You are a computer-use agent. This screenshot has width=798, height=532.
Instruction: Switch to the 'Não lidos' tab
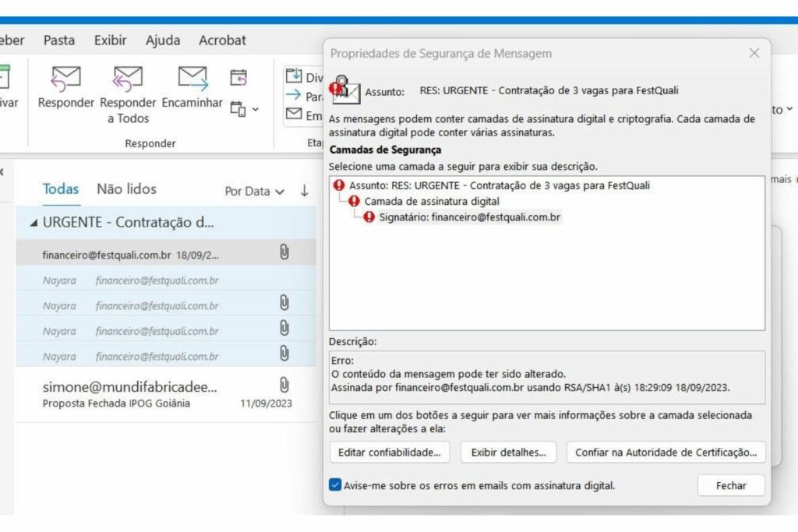pos(126,189)
